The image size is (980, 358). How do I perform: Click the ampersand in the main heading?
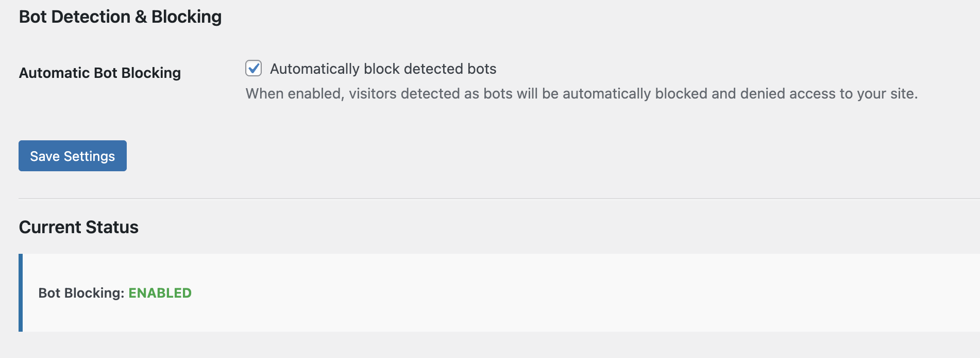pos(141,17)
